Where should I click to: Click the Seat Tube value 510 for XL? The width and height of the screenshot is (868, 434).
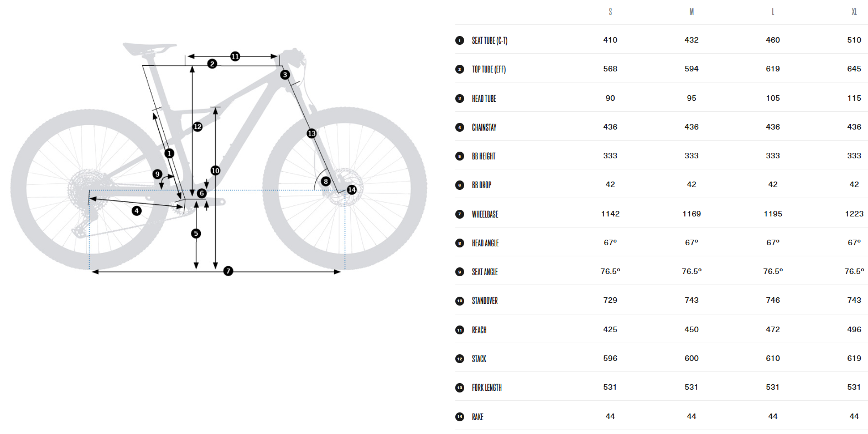point(854,40)
